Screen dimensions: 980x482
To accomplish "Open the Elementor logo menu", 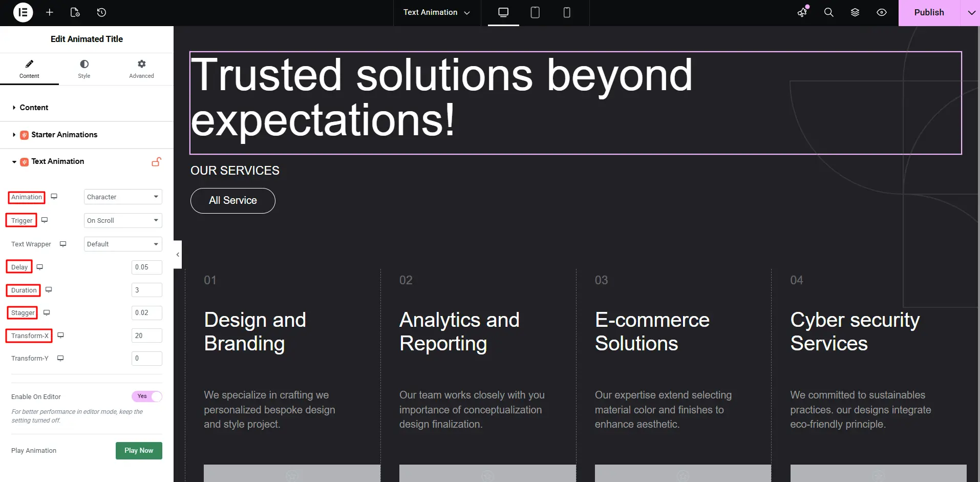I will [23, 12].
